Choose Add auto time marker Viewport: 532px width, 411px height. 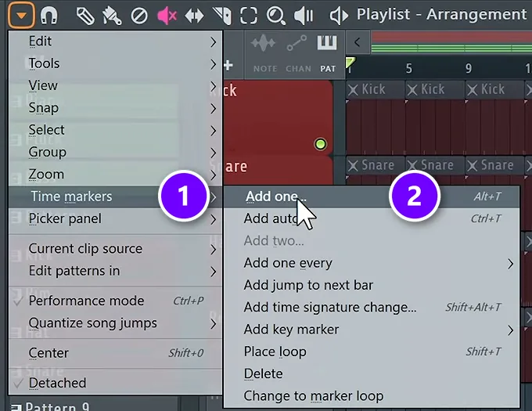tap(372, 219)
